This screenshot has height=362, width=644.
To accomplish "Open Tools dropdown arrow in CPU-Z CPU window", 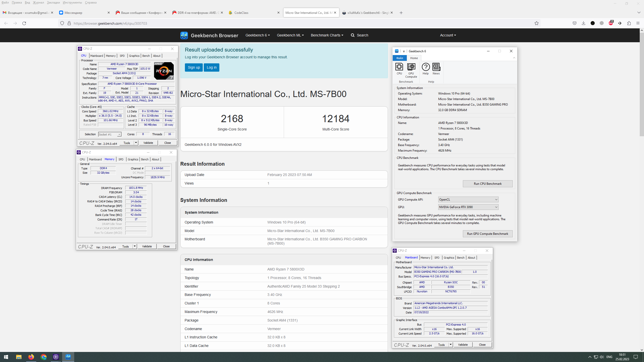I will tap(136, 143).
